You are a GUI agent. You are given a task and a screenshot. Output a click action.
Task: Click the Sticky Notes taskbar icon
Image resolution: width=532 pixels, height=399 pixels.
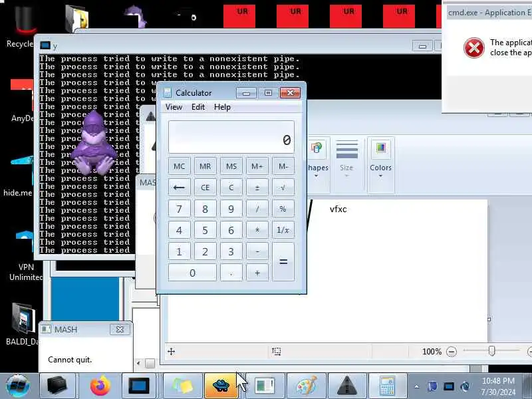point(182,386)
